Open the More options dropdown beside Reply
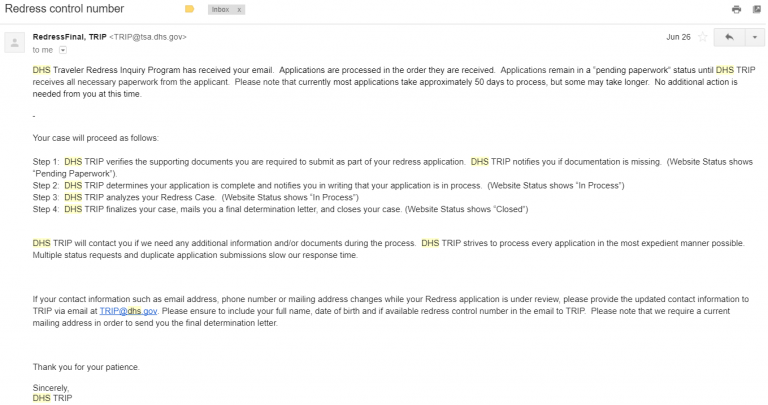Screen dimensions: 768x405 click(753, 36)
